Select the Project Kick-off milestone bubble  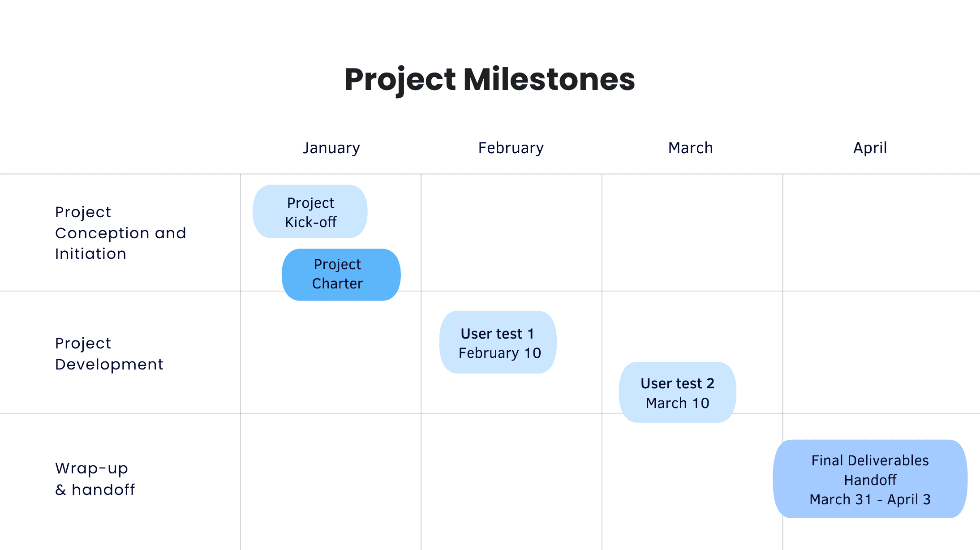310,212
